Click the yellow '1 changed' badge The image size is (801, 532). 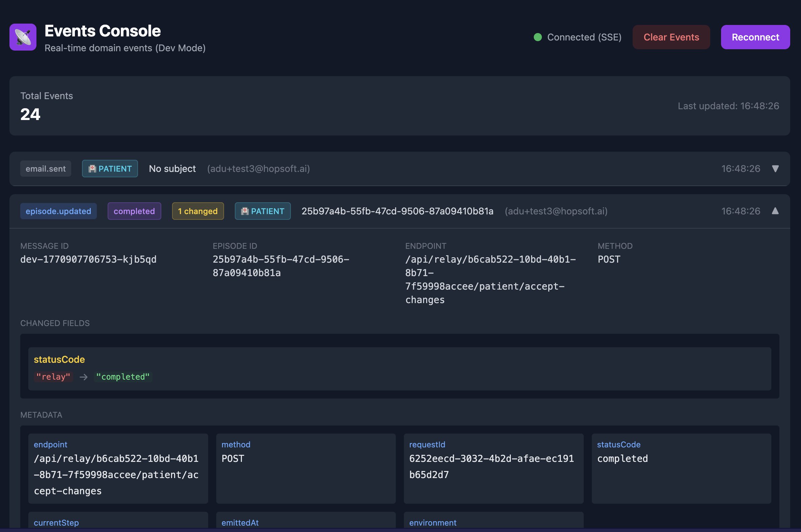(x=198, y=211)
